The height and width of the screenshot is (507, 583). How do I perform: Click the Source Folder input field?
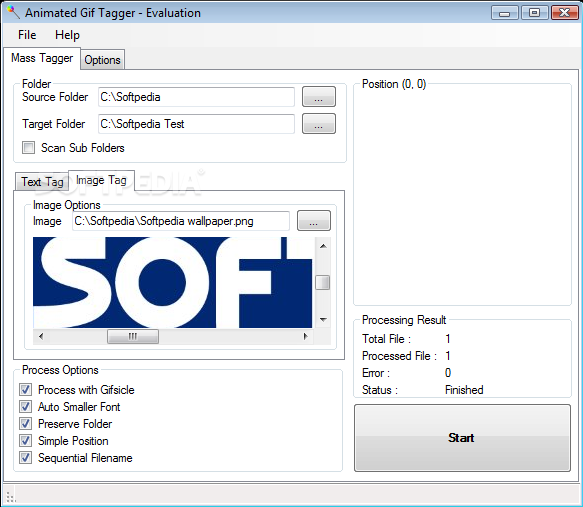pos(196,97)
